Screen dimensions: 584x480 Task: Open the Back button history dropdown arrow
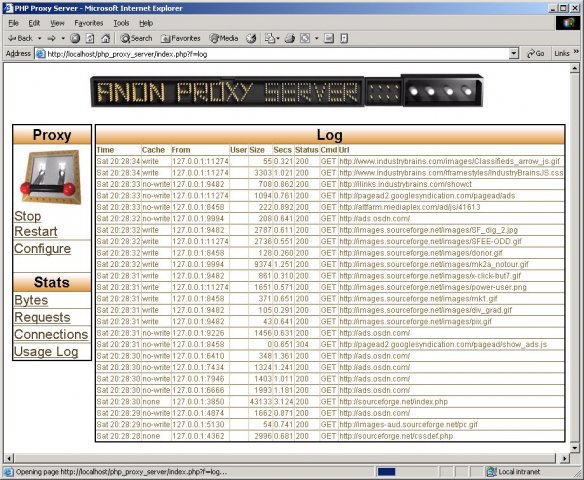click(x=39, y=38)
